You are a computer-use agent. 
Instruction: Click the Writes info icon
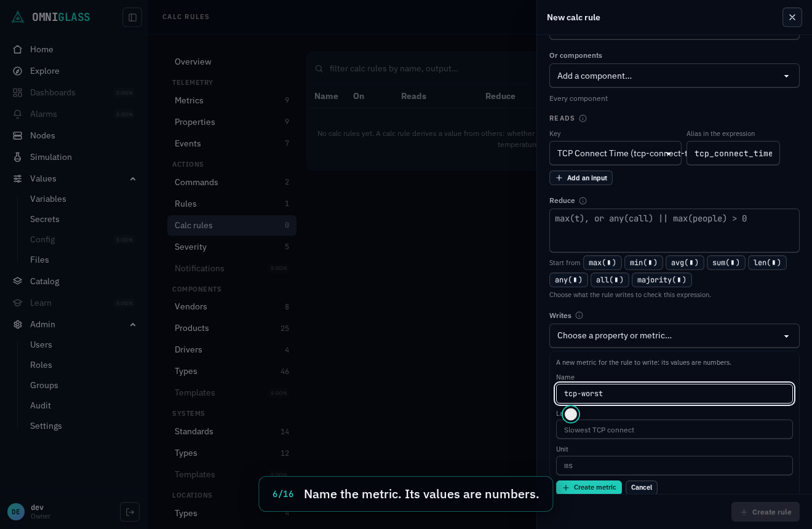(x=579, y=316)
